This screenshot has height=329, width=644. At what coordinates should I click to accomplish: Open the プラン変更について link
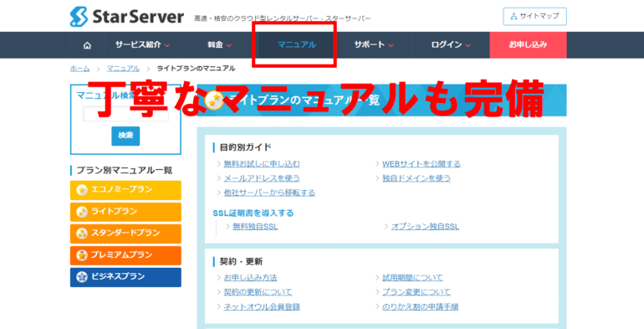pos(417,292)
